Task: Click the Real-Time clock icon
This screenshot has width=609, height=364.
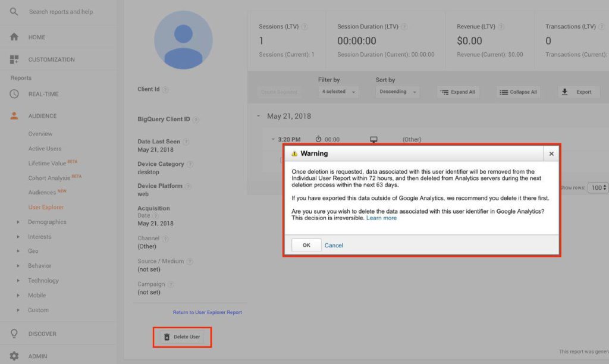Action: pyautogui.click(x=14, y=94)
